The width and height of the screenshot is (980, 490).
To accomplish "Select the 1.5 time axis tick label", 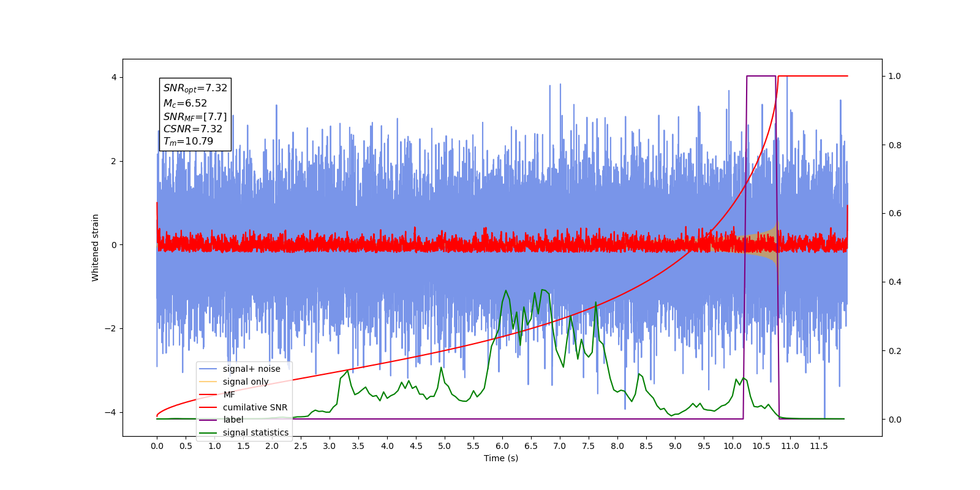I will pos(243,446).
